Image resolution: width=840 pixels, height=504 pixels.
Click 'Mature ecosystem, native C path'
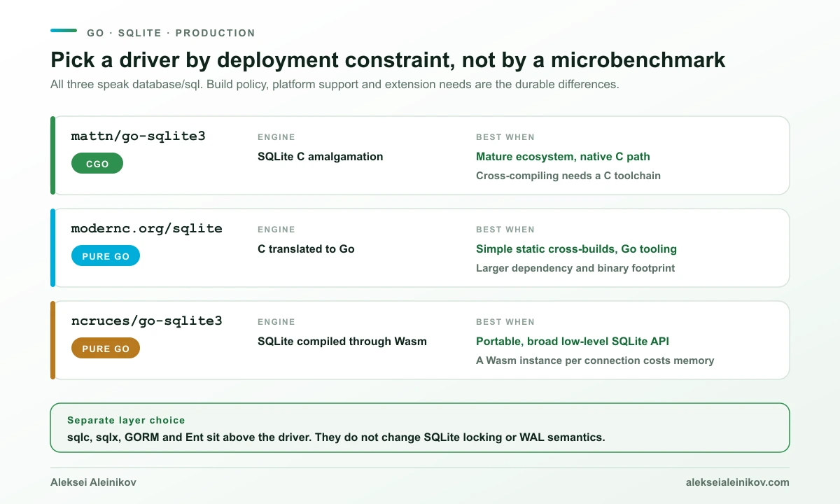[x=563, y=157]
